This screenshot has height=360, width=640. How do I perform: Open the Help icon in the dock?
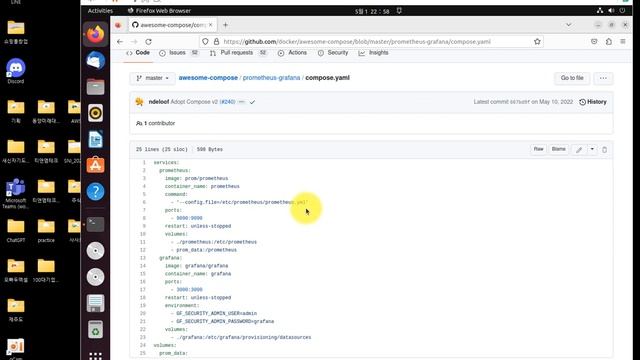coord(96,191)
